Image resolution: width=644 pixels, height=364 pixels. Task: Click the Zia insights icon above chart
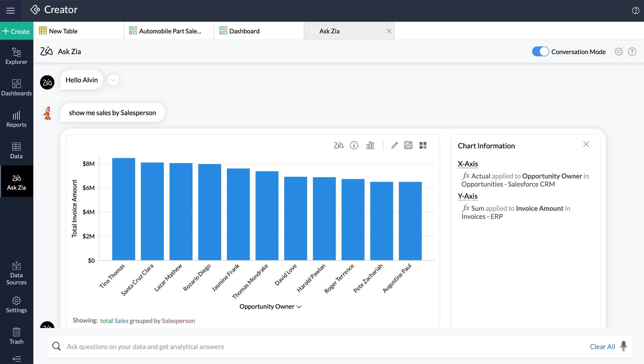coord(338,145)
